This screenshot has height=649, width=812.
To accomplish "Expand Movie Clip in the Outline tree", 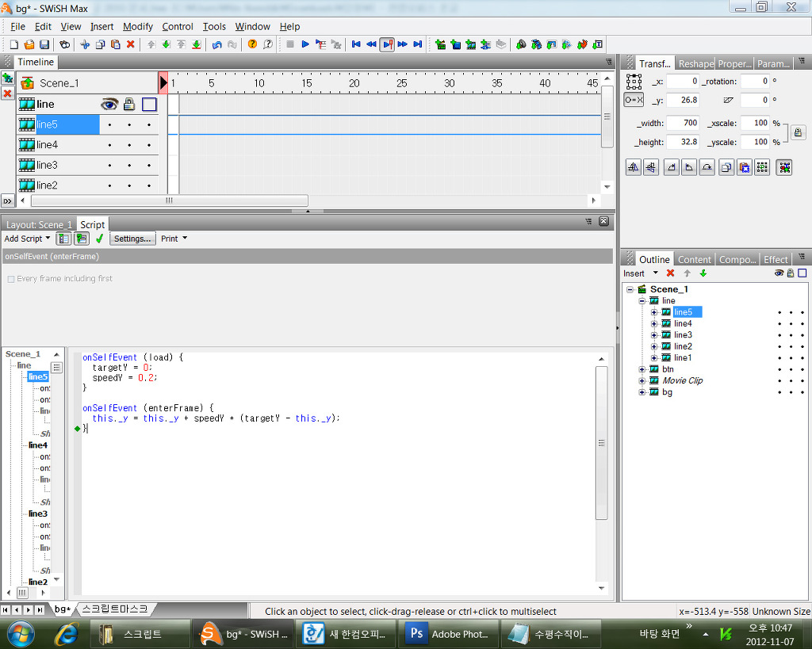I will click(642, 380).
